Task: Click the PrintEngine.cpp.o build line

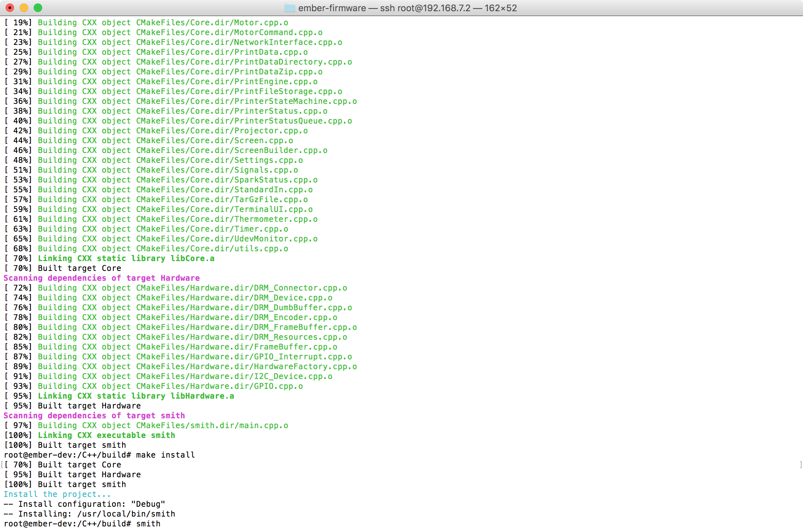Action: click(161, 81)
